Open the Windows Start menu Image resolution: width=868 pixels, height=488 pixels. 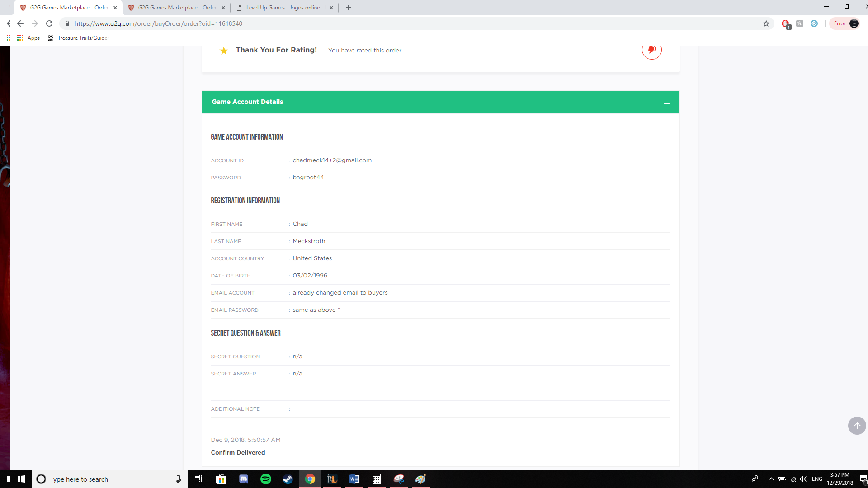click(21, 479)
